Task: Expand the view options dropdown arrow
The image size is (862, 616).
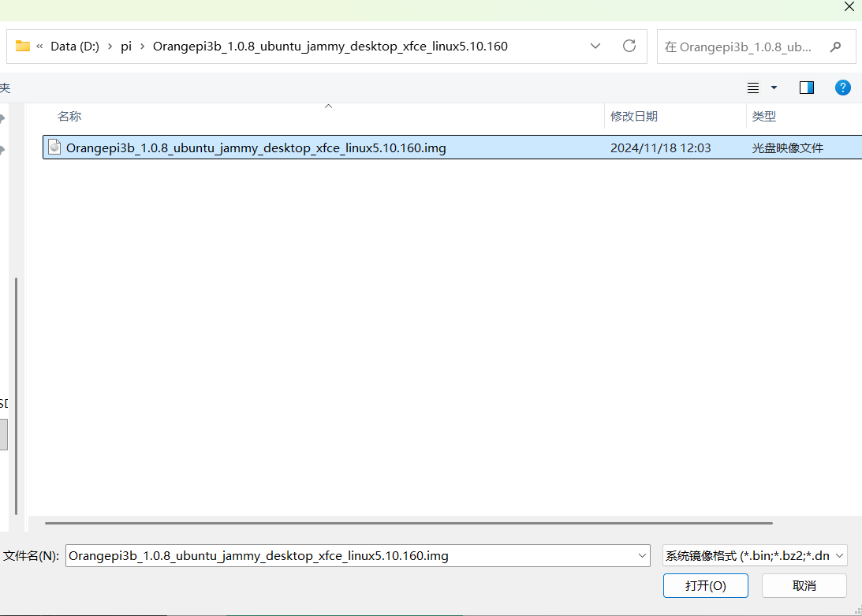Action: (x=774, y=88)
